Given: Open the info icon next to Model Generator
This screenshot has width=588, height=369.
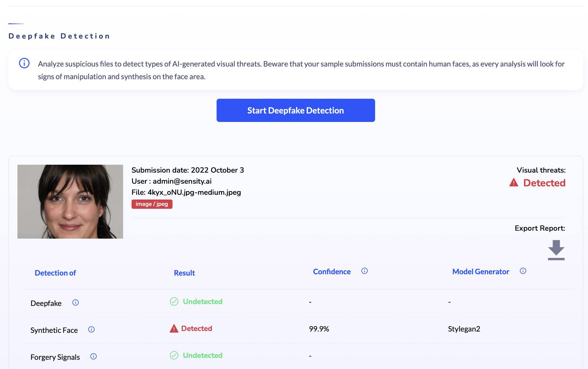Looking at the screenshot, I should point(523,271).
